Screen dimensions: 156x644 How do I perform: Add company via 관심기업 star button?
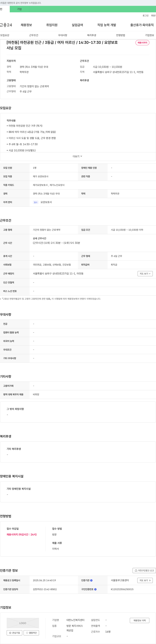point(14,633)
